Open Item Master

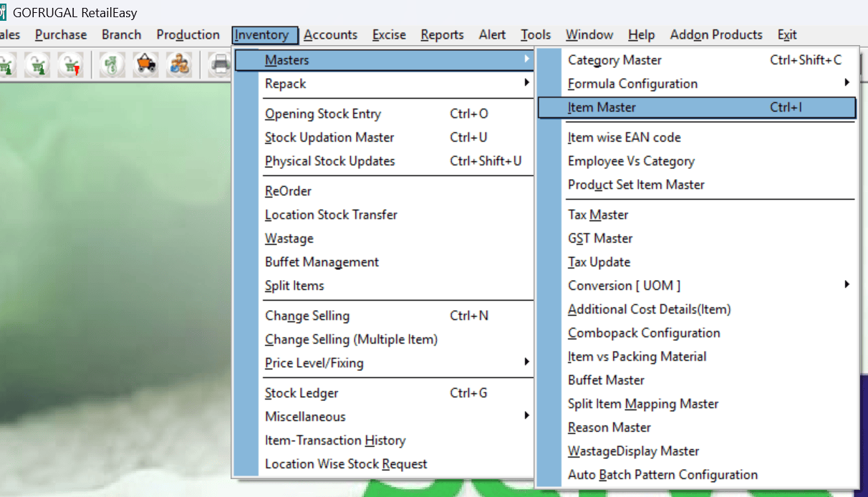click(697, 107)
